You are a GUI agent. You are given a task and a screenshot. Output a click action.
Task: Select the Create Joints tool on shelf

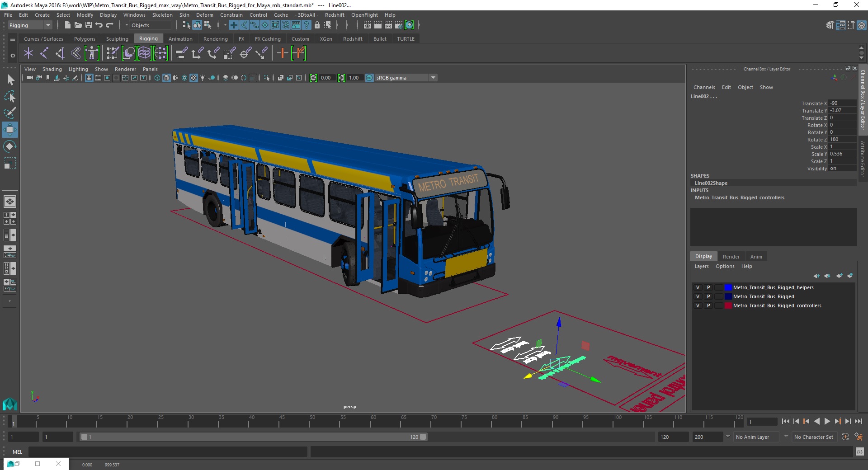44,53
